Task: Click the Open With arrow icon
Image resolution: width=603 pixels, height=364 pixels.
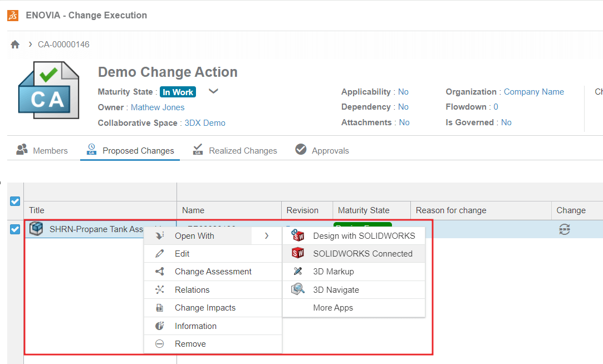Action: click(x=160, y=235)
